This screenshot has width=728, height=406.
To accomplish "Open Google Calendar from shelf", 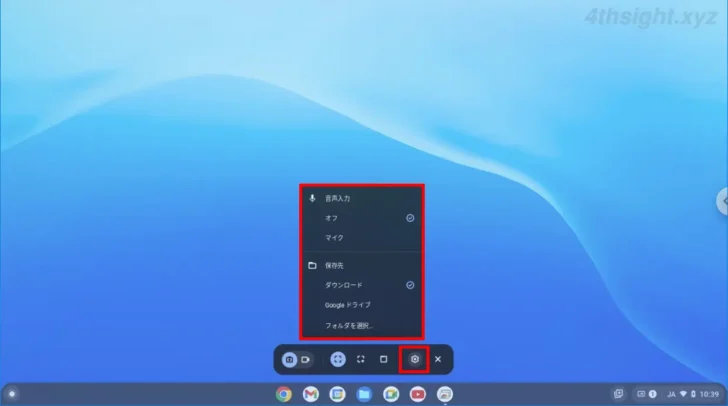I will (338, 394).
